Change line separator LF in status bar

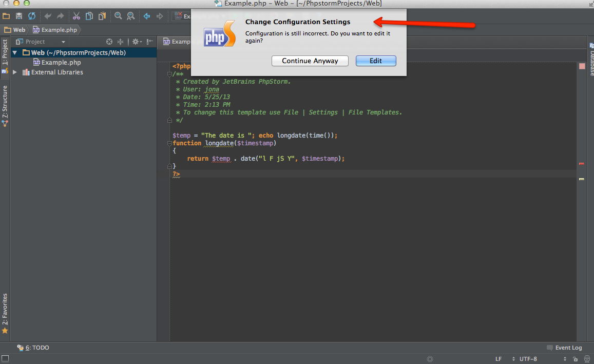click(505, 359)
